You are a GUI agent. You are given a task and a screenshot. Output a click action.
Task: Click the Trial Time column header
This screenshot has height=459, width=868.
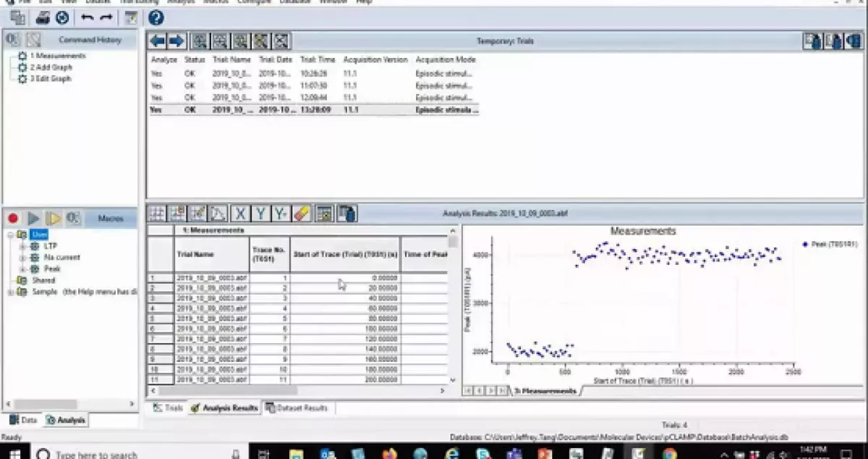318,59
